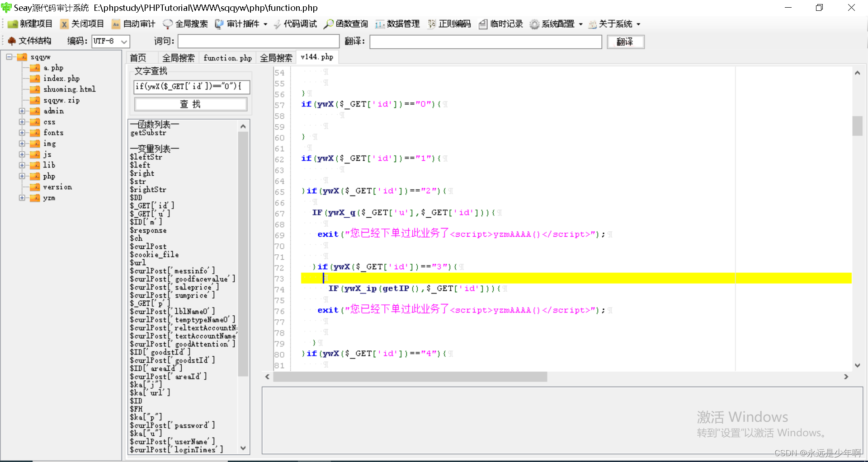
Task: Click the highlighted line 73 in editor
Action: coord(576,278)
